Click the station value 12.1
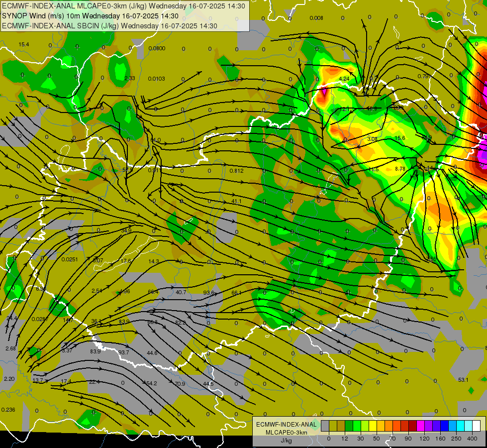487x448 pixels. (x=344, y=110)
